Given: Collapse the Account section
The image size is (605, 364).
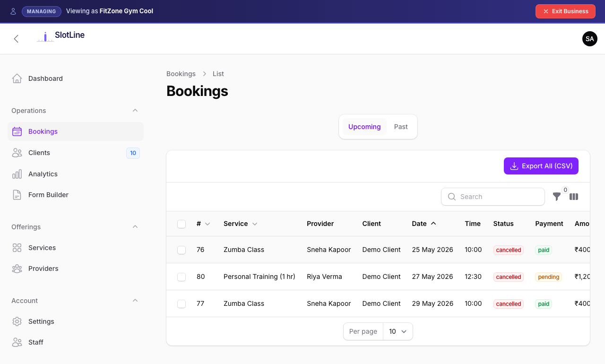Looking at the screenshot, I should point(135,301).
